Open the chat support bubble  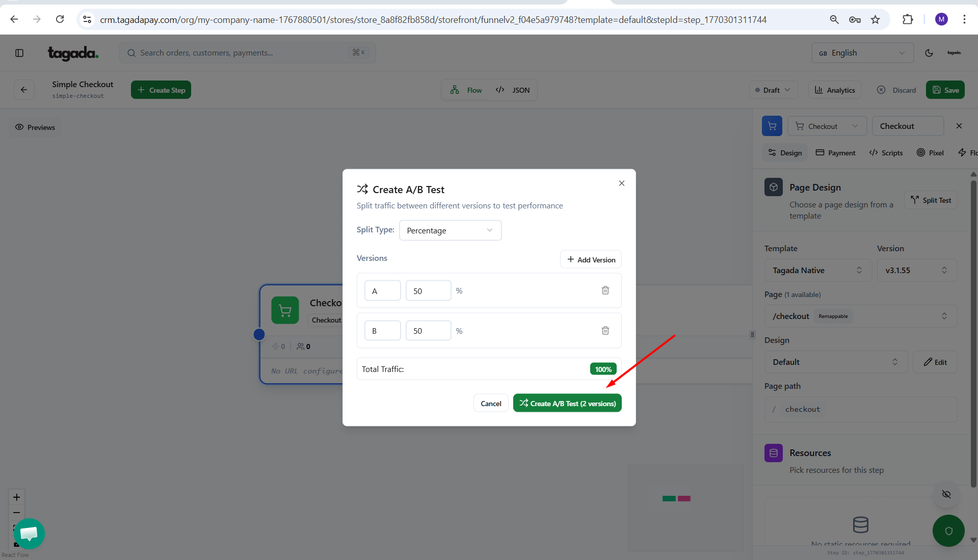[29, 533]
